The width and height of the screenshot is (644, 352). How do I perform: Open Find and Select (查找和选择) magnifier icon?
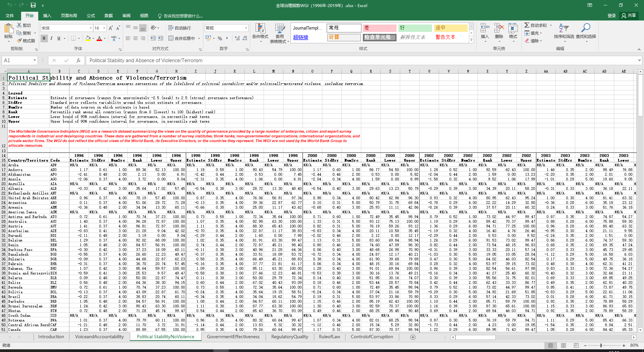pos(586,28)
